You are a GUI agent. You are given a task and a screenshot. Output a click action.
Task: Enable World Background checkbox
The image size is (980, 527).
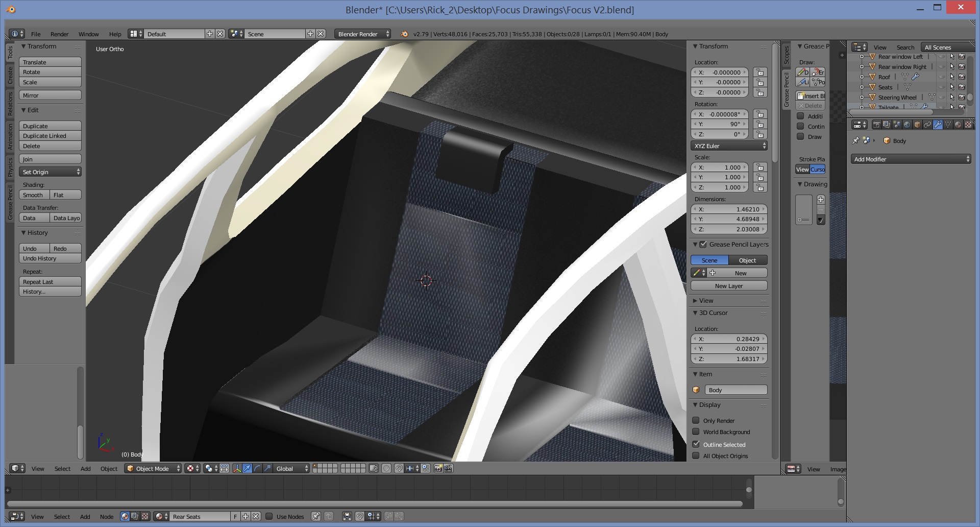pos(696,432)
